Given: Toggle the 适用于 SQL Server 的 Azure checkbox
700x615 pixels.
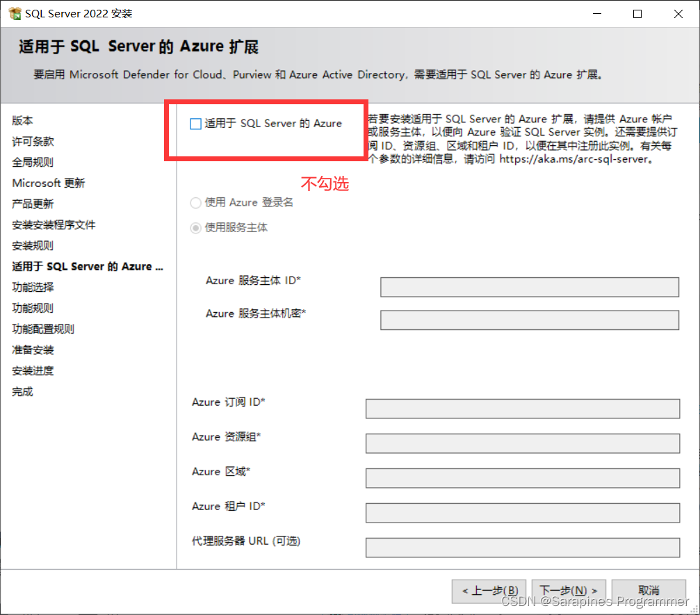Looking at the screenshot, I should (x=195, y=124).
